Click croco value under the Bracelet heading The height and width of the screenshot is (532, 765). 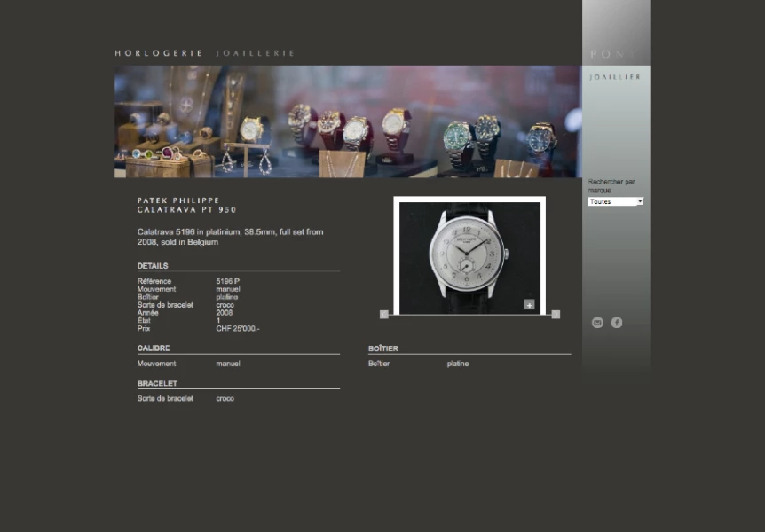coord(225,398)
